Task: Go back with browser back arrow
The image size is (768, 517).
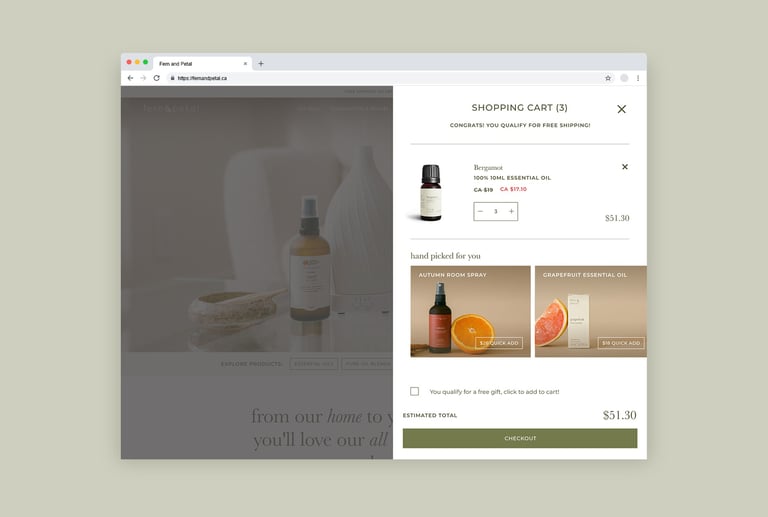Action: pos(130,78)
